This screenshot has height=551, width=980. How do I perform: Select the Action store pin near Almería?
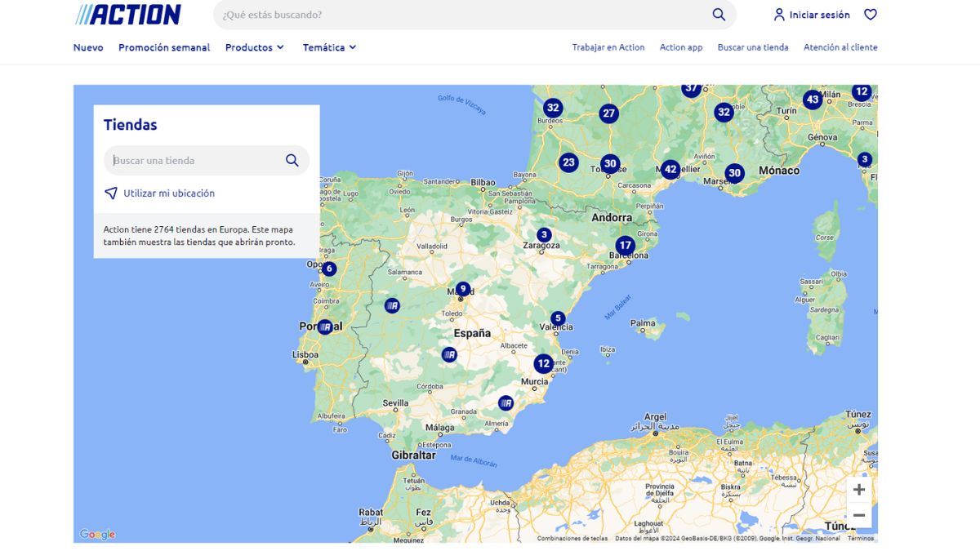pos(506,402)
